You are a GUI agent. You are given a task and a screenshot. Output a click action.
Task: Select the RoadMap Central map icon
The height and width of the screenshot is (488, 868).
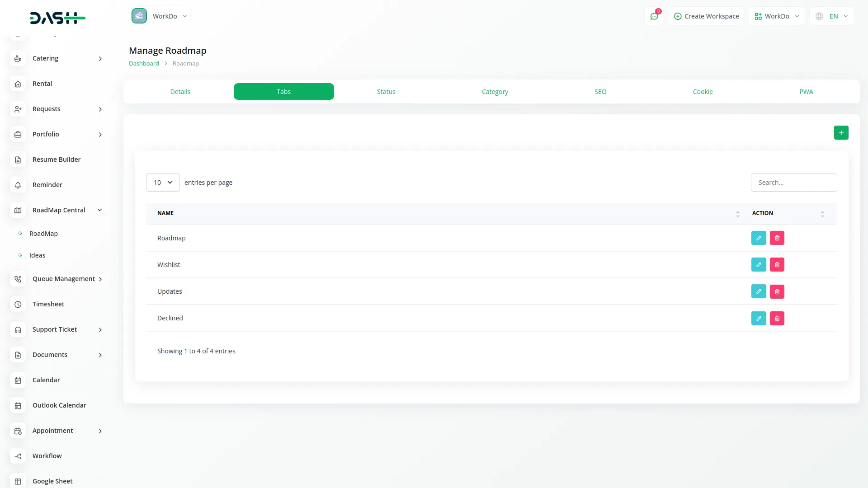[x=18, y=210]
